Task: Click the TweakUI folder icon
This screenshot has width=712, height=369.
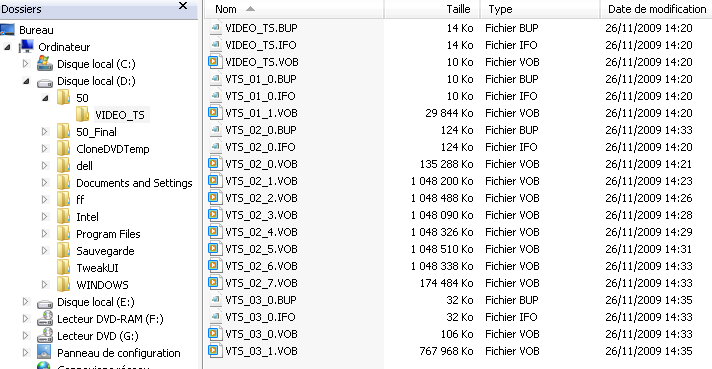Action: (x=64, y=268)
